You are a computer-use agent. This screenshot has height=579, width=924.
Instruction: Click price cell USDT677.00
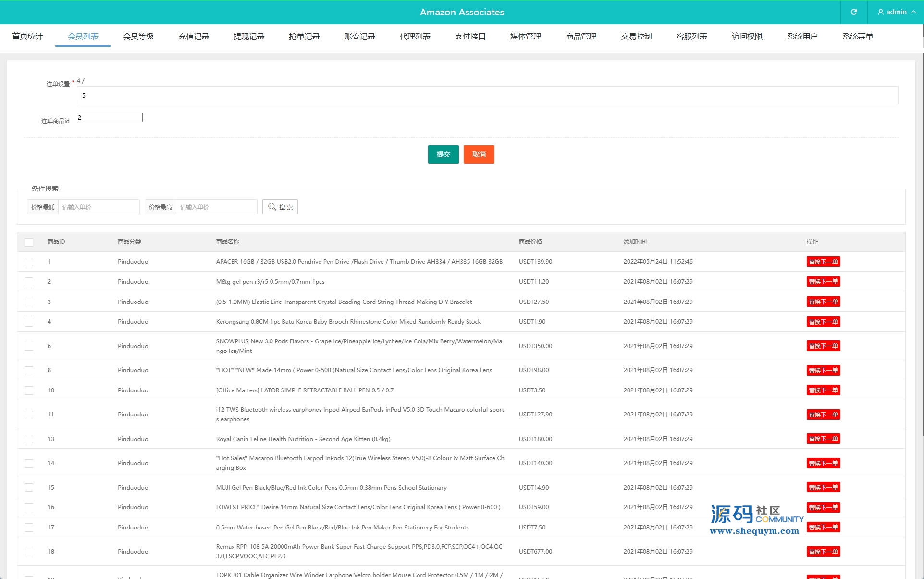pos(535,552)
